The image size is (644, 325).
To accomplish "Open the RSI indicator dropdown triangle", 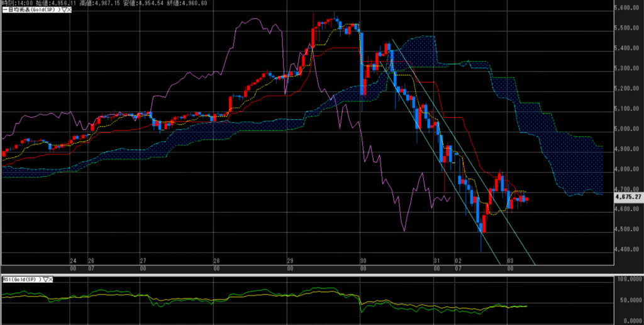I will pos(46,279).
